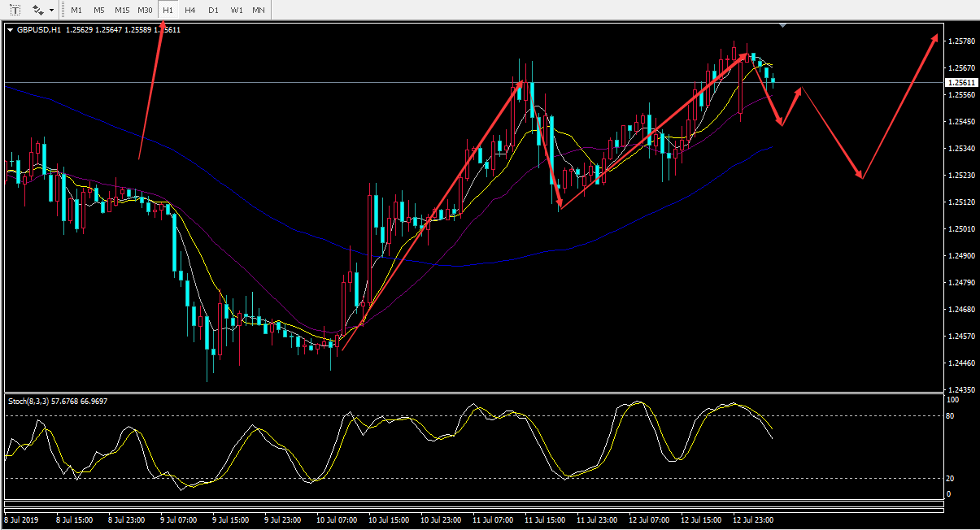Select the W1 weekly timeframe
The image size is (980, 530).
236,10
